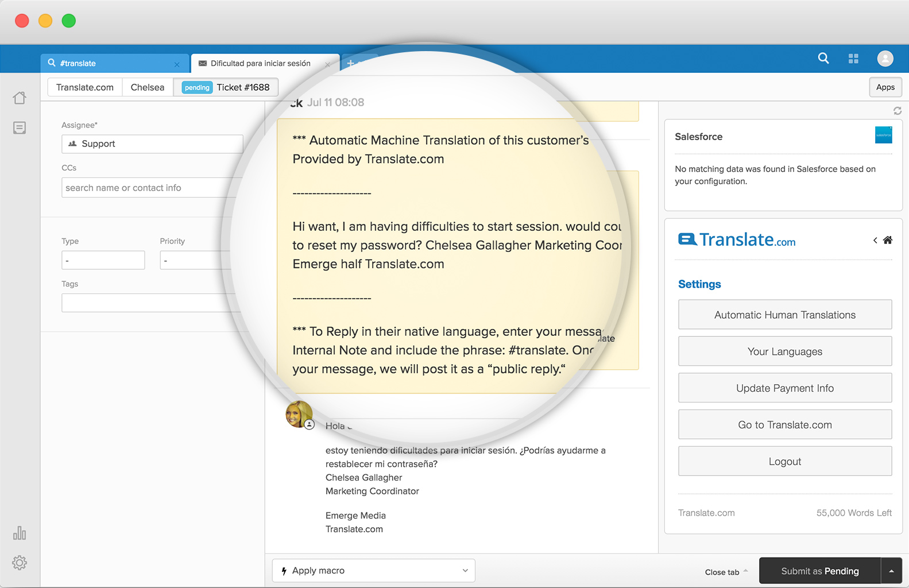Viewport: 909px width, 588px height.
Task: Click the CCs search name field
Action: [x=149, y=188]
